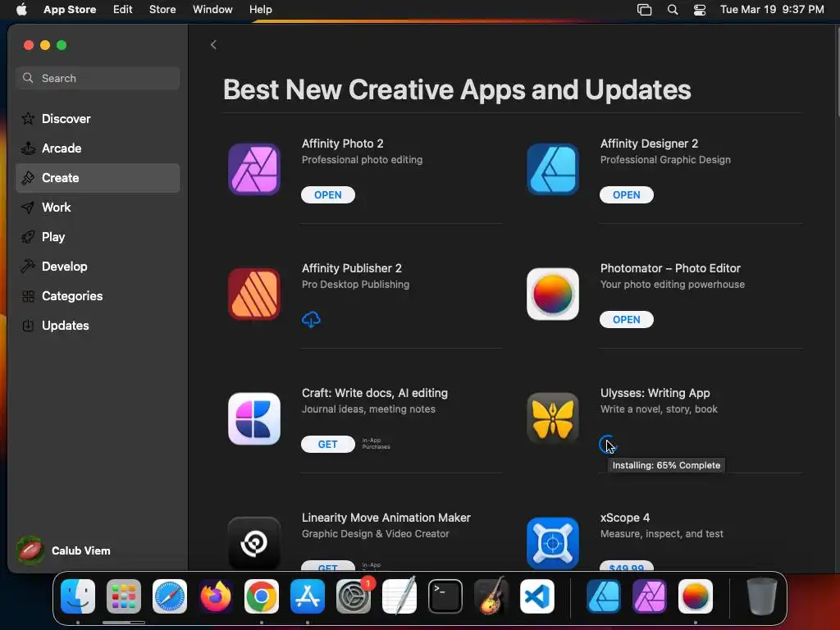Open the xScope 4 title
Image resolution: width=840 pixels, height=630 pixels.
click(x=624, y=518)
